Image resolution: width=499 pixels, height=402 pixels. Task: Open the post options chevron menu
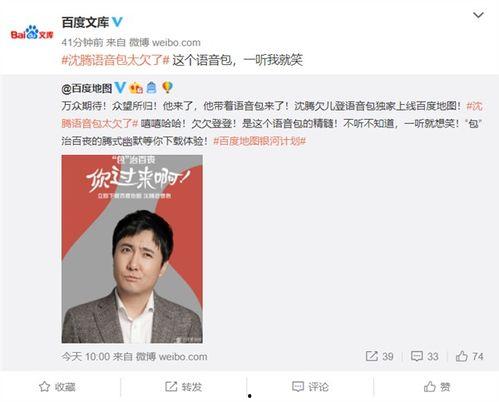478,15
